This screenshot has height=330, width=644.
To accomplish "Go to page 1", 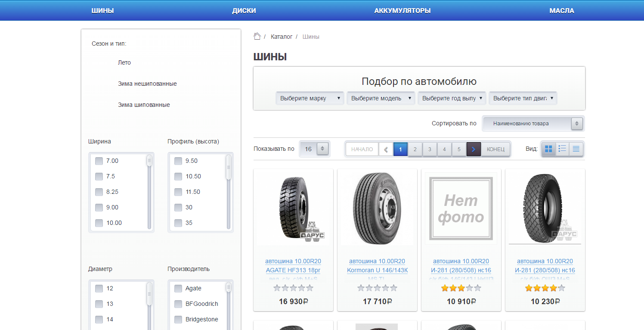I will (x=400, y=149).
